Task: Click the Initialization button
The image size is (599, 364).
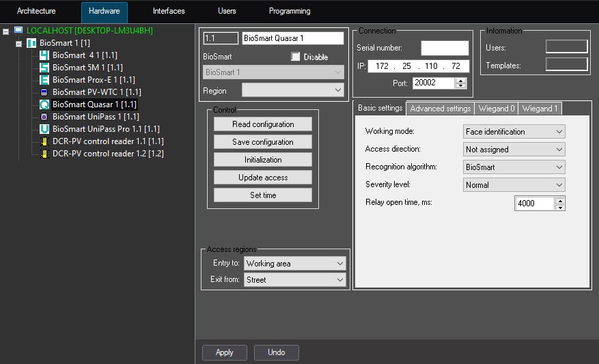Action: tap(263, 160)
